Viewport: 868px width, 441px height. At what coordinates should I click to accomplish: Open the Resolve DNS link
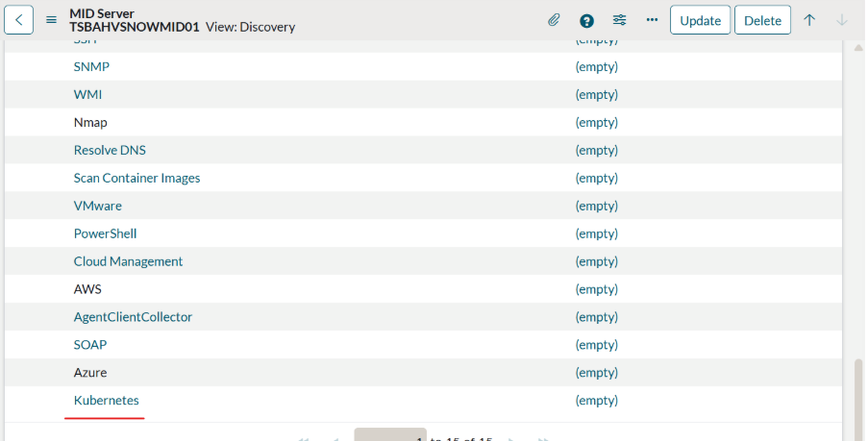point(110,150)
